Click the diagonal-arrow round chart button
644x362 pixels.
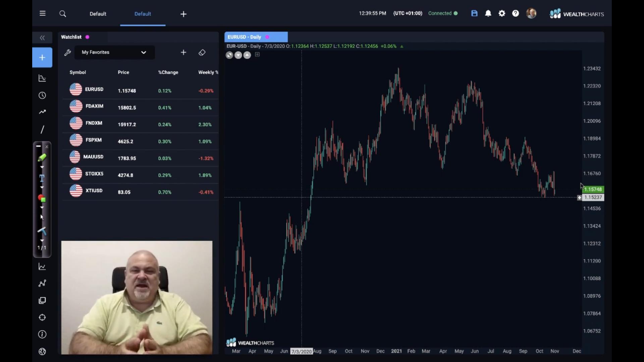229,55
